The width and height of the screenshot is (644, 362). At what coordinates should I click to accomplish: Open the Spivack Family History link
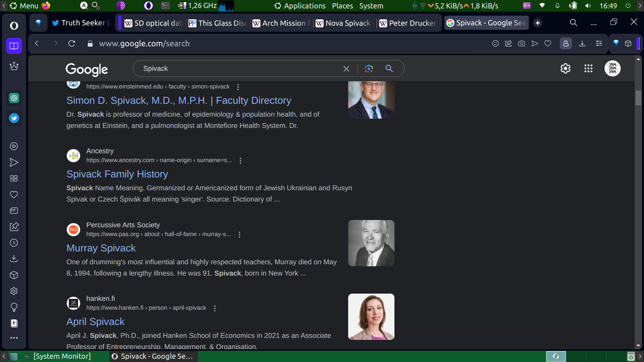tap(117, 174)
